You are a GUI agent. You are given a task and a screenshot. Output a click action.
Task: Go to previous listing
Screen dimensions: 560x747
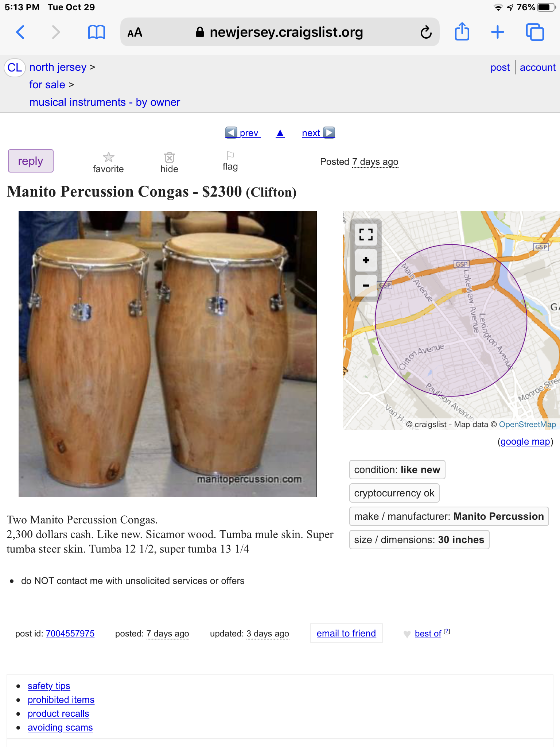tap(243, 133)
